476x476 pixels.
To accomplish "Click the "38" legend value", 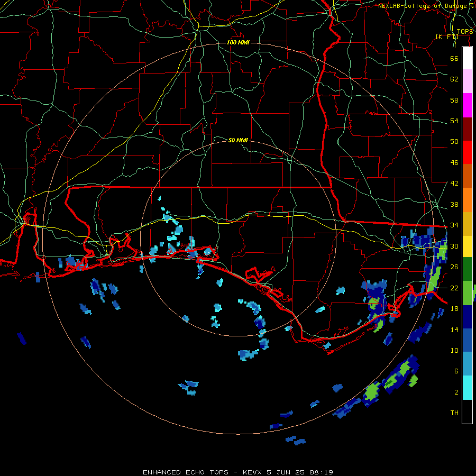I will click(454, 204).
